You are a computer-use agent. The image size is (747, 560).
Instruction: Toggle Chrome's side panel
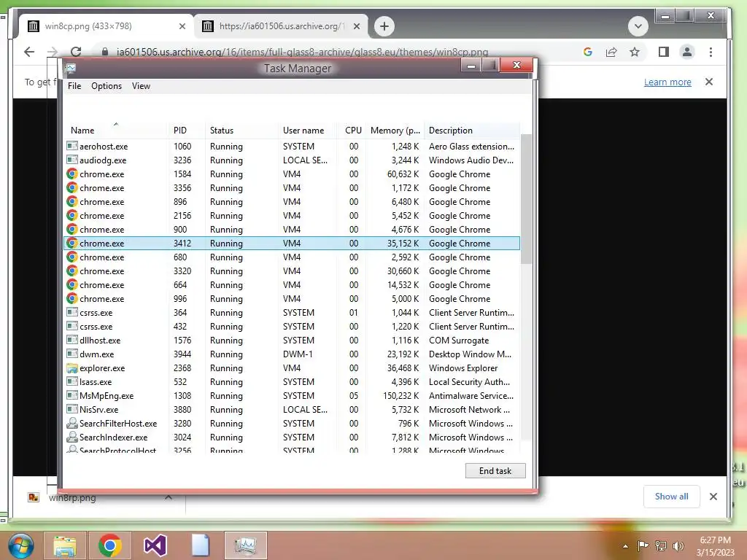tap(664, 52)
